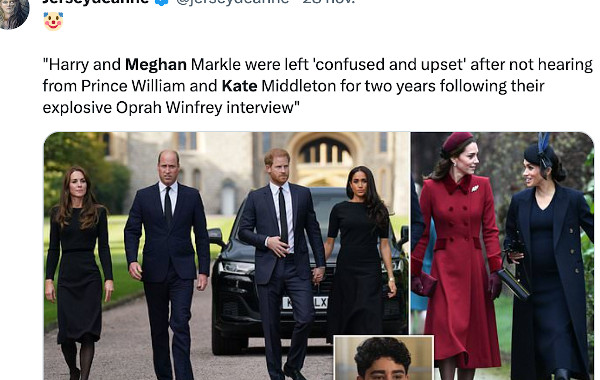This screenshot has width=600, height=380.
Task: Open the tweet's '28 nov.' timestamp
Action: [329, 2]
